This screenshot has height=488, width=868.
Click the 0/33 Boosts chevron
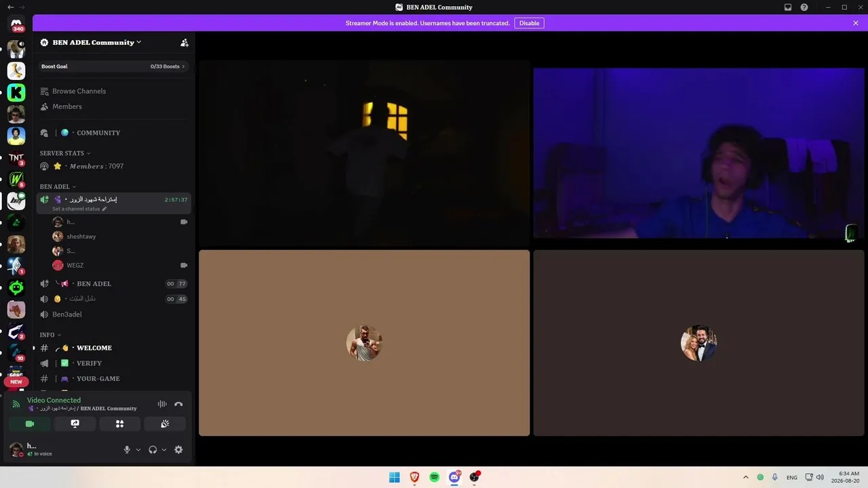183,66
